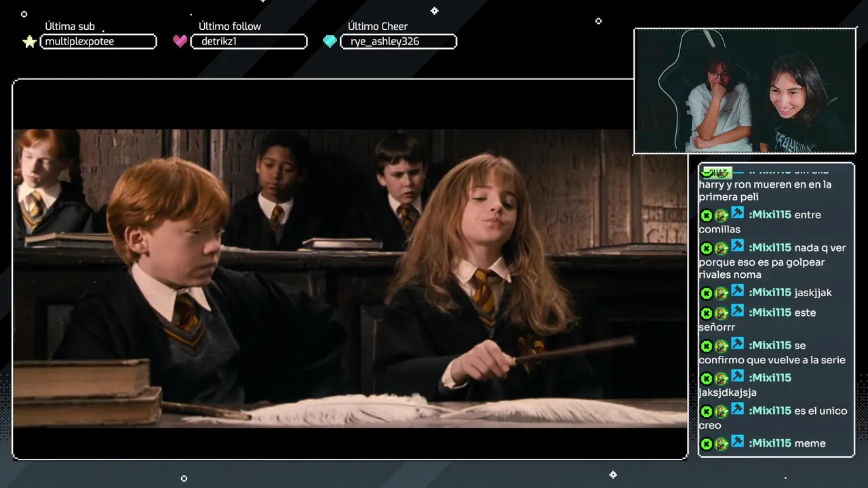Click the yellow star icon beside Última sub

(29, 42)
